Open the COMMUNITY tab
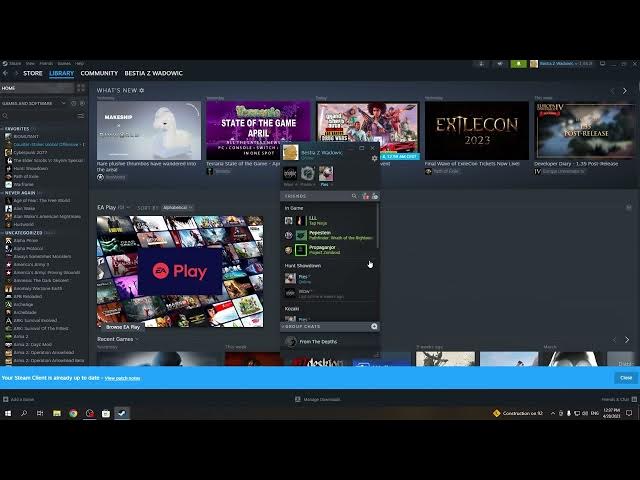Viewport: 640px width, 480px height. pyautogui.click(x=99, y=73)
